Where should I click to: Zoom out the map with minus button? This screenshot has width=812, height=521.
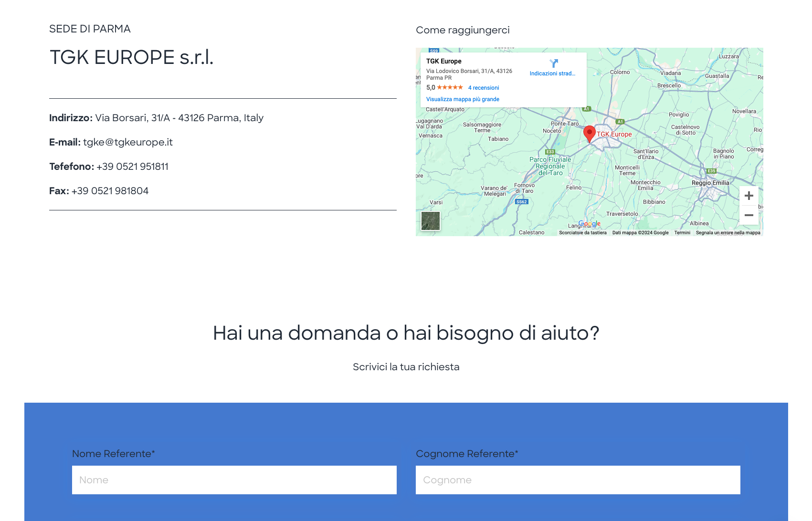(x=749, y=215)
